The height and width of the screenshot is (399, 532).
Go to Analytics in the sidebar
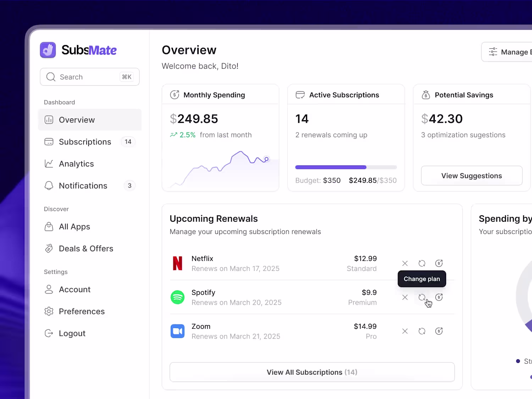pos(90,164)
